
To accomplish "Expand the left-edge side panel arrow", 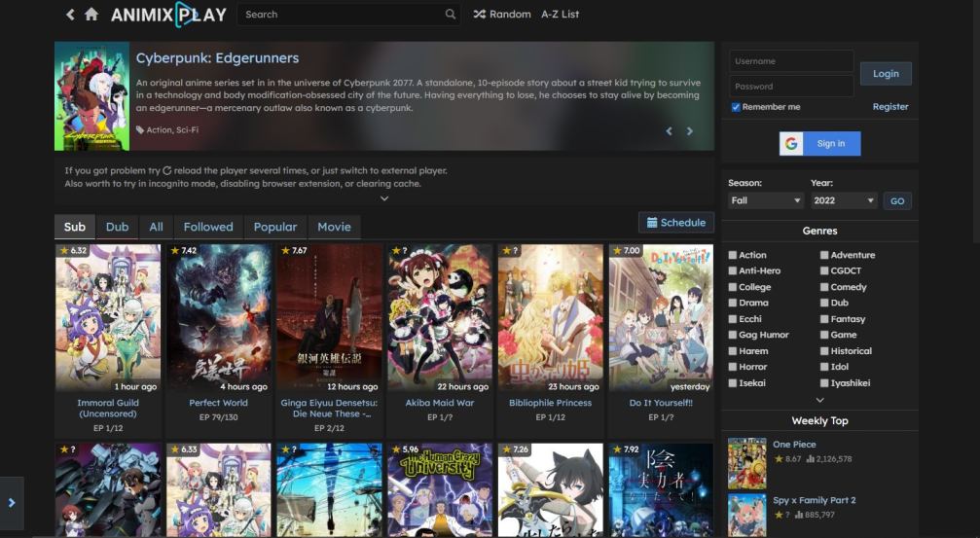I will pos(12,503).
